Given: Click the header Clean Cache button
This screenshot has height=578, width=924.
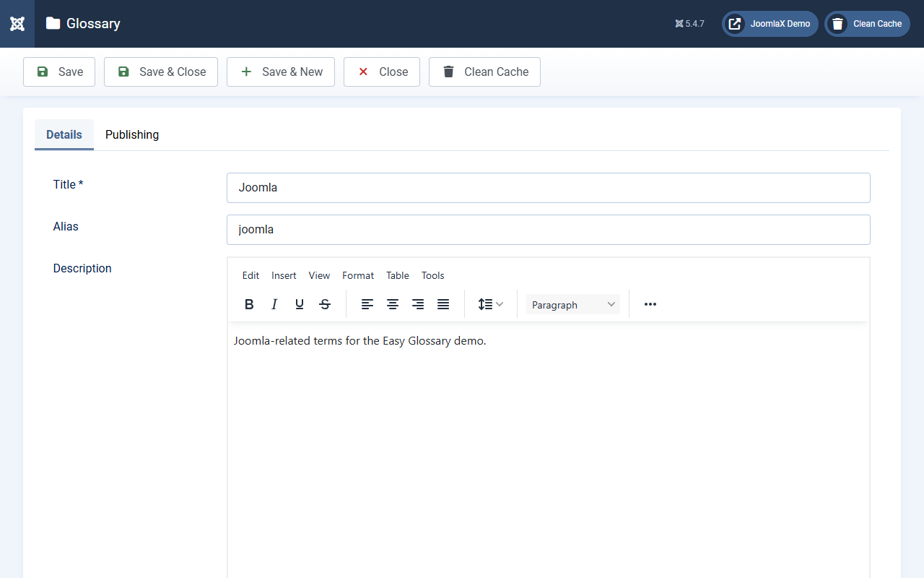Looking at the screenshot, I should [x=868, y=24].
